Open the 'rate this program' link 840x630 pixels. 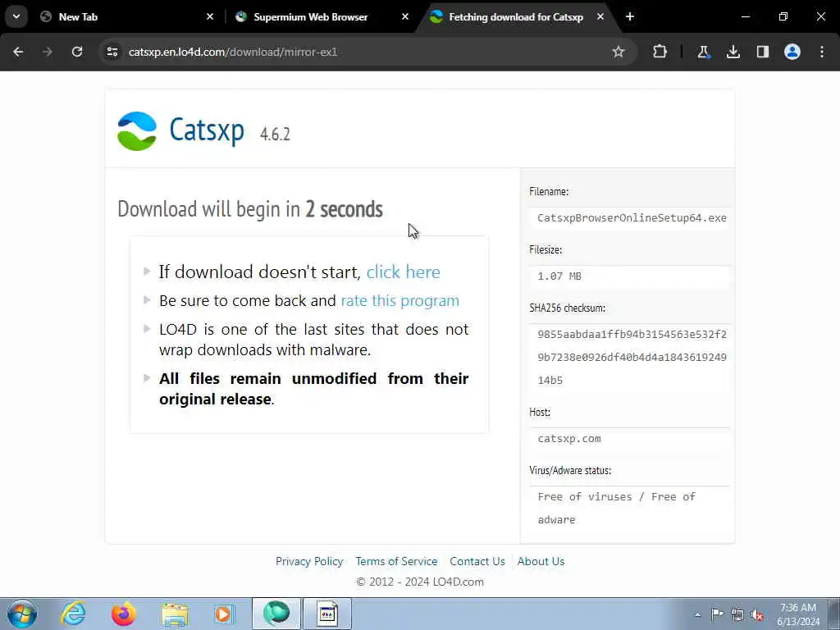[x=400, y=300]
